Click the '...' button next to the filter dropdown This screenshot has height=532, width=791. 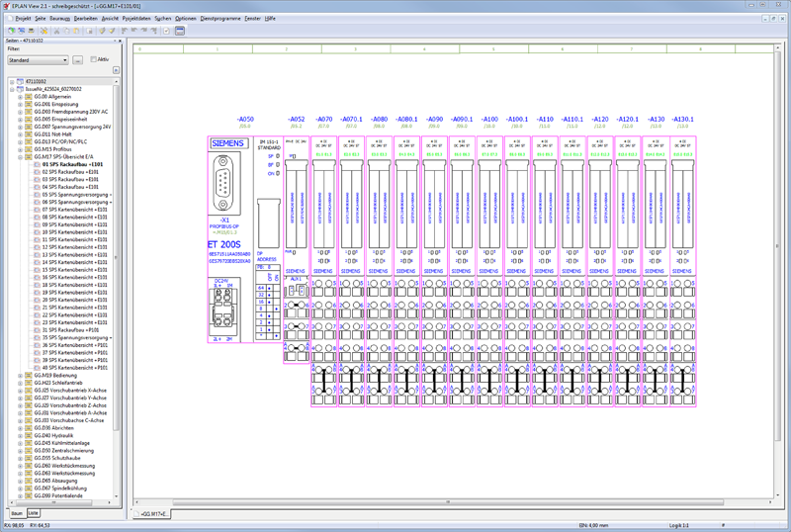pos(78,60)
